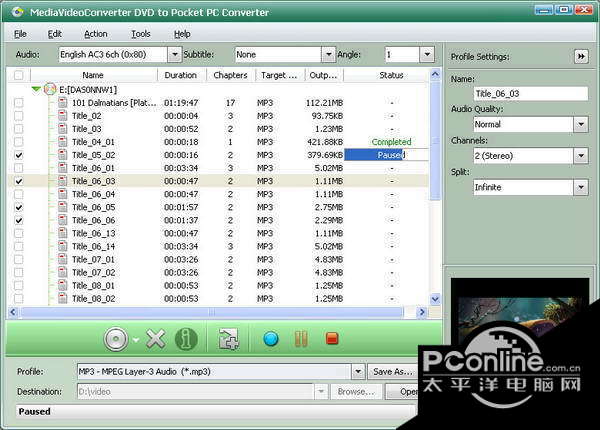Viewport: 600px width, 430px height.
Task: Click the remove X icon in toolbar
Action: (156, 339)
